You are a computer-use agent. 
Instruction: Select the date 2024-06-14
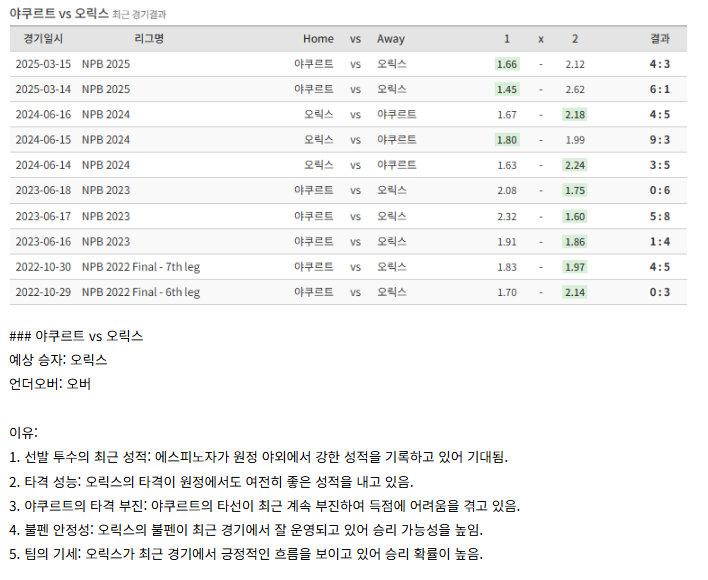(x=43, y=165)
